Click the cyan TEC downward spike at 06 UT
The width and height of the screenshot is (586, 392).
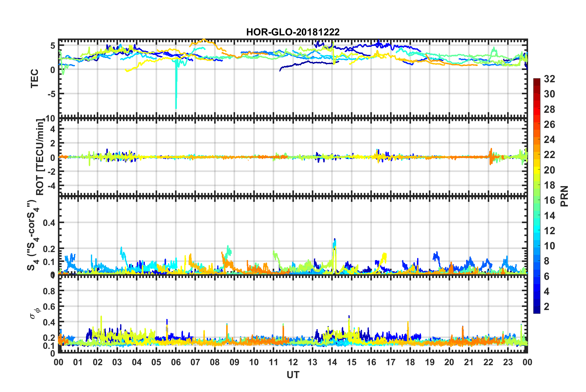176,85
